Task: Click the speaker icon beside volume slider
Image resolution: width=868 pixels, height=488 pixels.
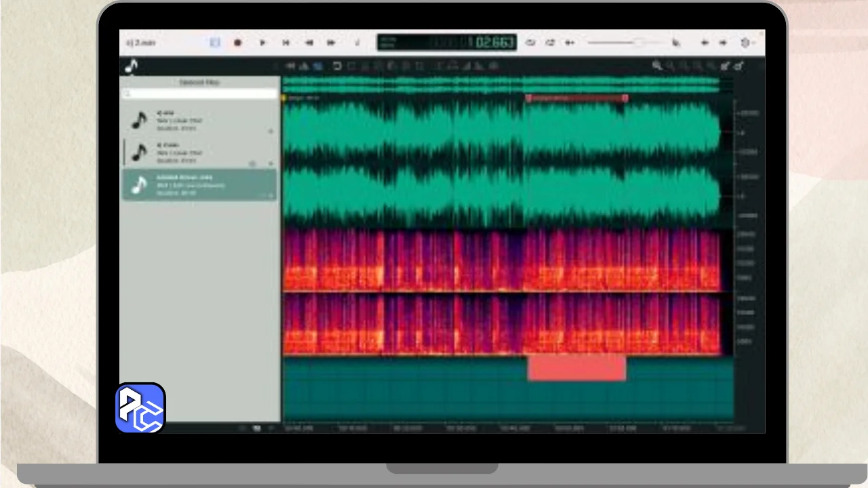Action: 676,43
